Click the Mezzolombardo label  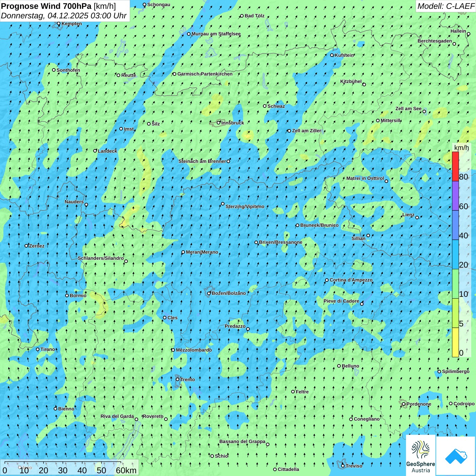194,350
